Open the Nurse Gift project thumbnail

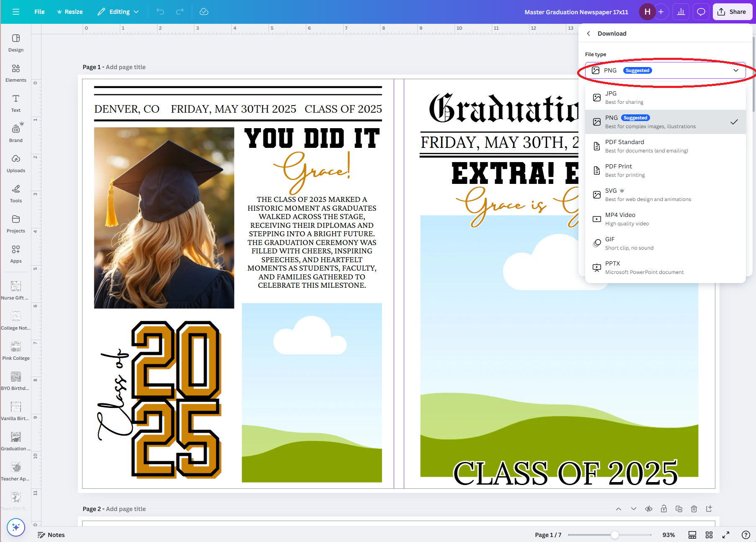(x=16, y=290)
